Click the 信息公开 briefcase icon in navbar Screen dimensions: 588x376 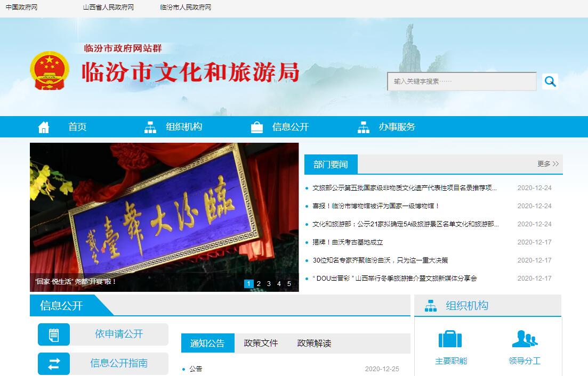257,127
